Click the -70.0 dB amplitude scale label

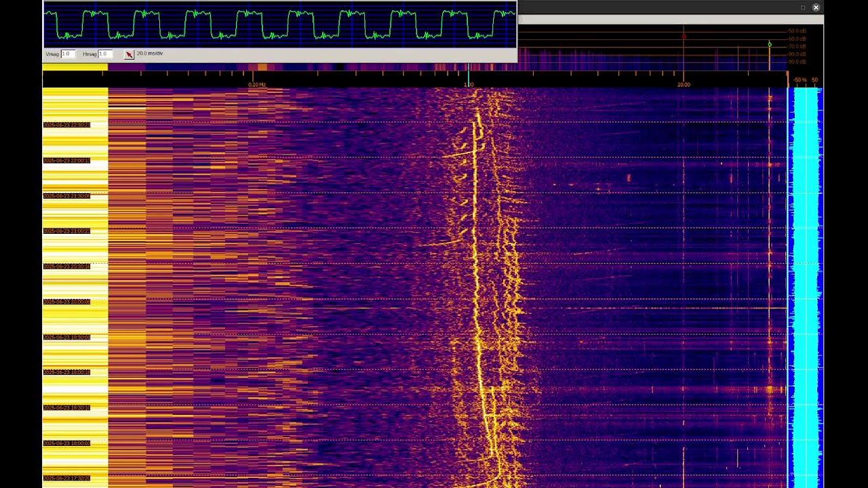click(x=796, y=46)
